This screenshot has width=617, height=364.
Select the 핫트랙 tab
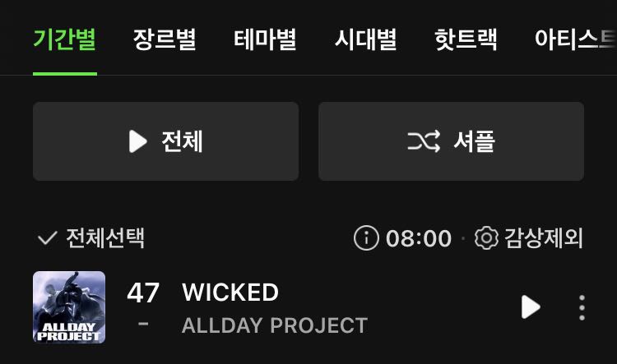click(x=466, y=39)
